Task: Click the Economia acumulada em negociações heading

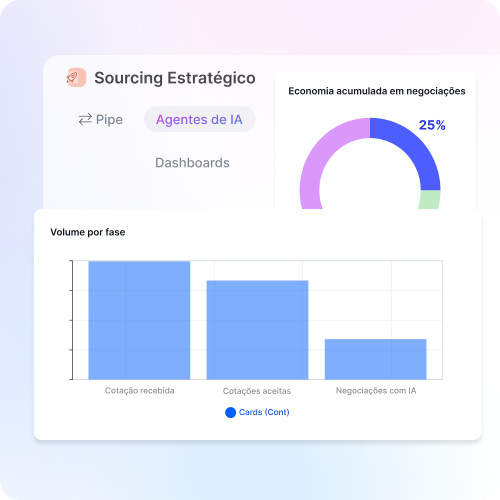Action: (377, 91)
